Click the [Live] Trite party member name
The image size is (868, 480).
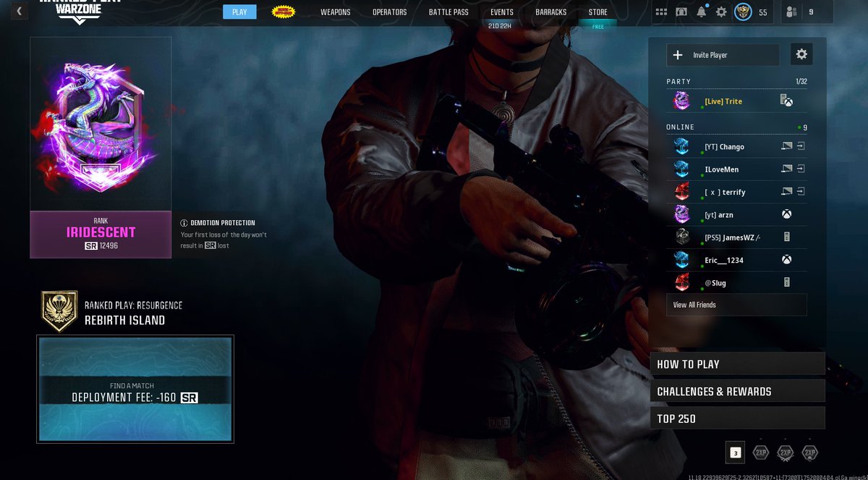coord(723,101)
